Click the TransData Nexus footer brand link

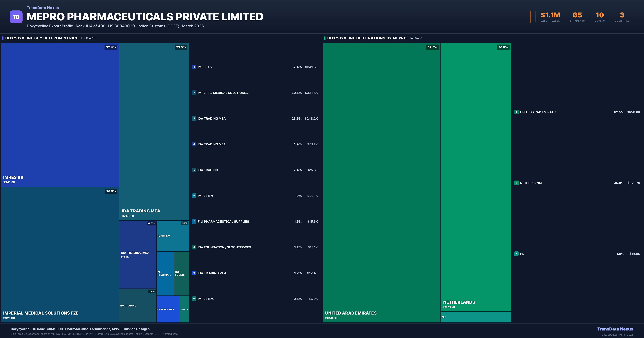[x=615, y=329]
